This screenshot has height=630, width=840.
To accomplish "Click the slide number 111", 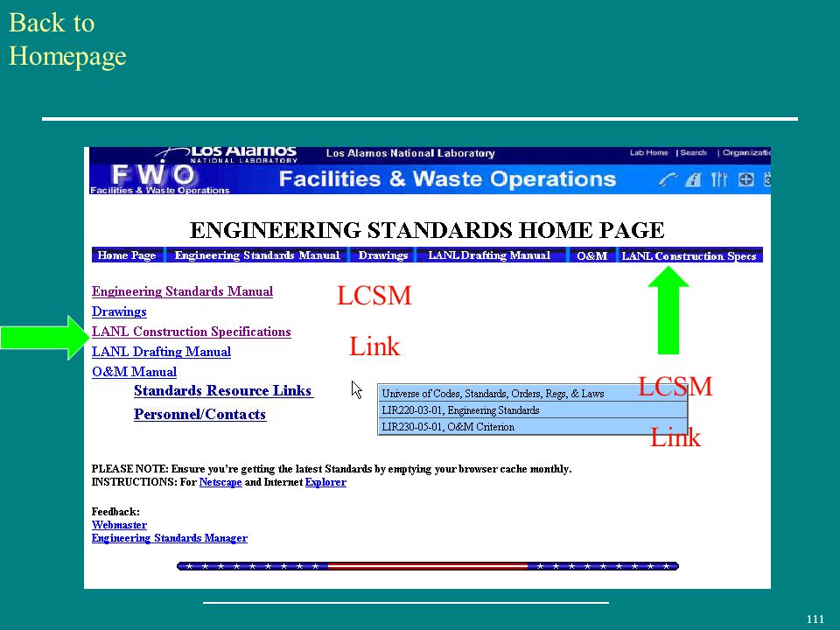I will (815, 619).
